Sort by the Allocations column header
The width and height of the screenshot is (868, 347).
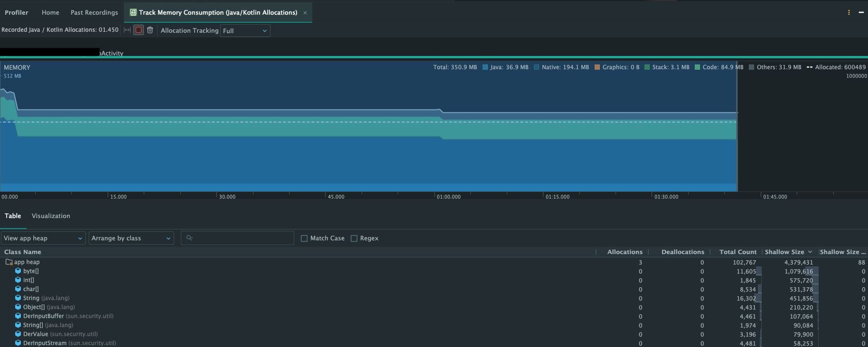click(x=625, y=252)
